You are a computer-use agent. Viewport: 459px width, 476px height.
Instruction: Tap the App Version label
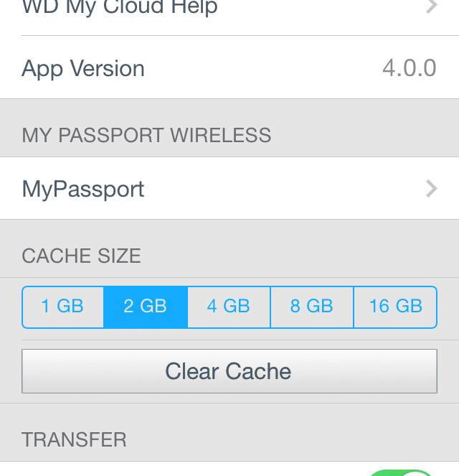tap(83, 69)
